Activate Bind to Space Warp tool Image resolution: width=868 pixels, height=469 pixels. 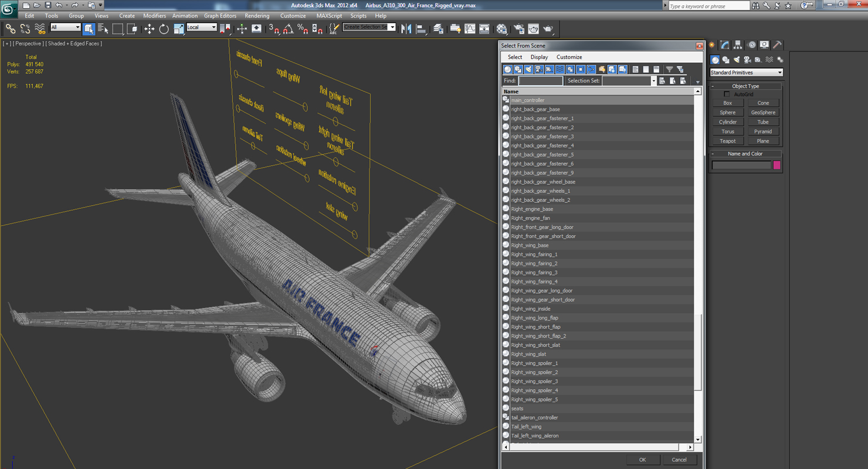(x=40, y=28)
